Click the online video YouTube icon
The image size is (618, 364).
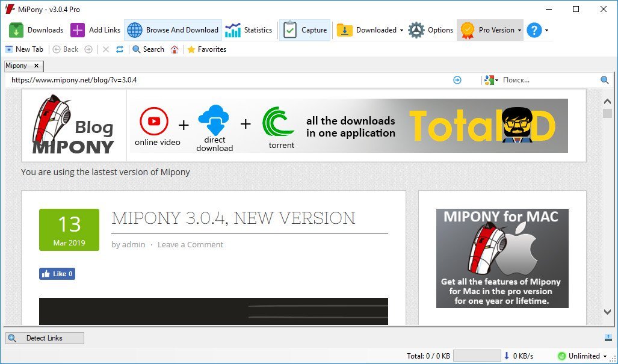click(x=154, y=122)
